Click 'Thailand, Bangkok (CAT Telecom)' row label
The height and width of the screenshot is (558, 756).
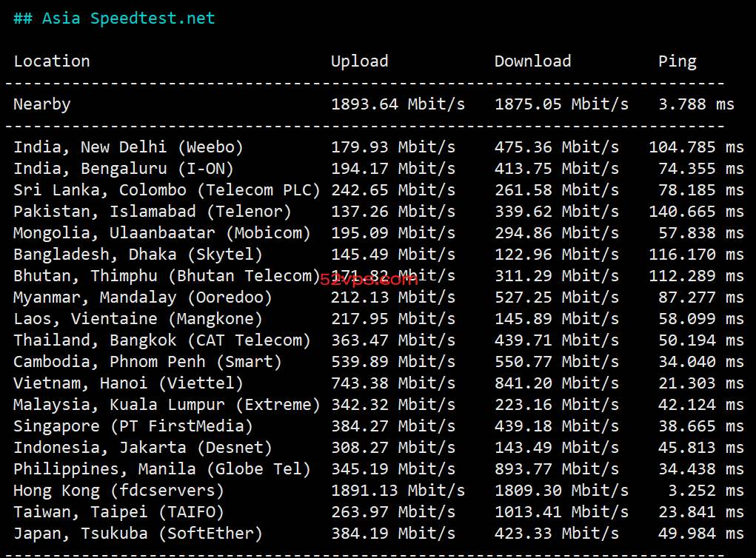coord(162,340)
